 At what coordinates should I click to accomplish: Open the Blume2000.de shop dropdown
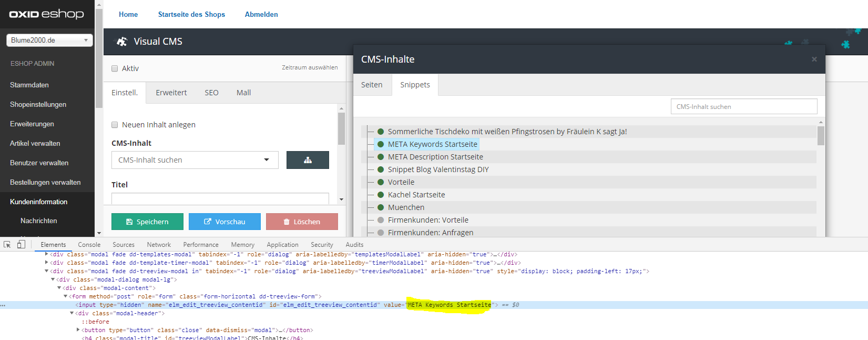(49, 40)
